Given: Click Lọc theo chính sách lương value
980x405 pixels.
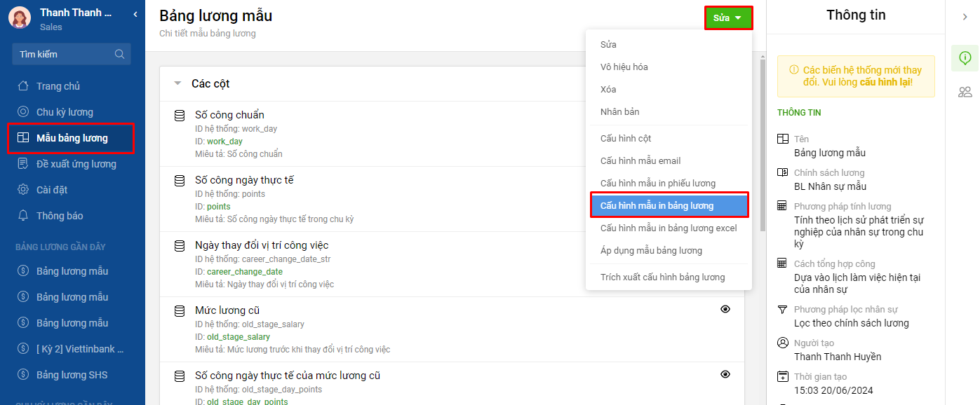Looking at the screenshot, I should [852, 323].
